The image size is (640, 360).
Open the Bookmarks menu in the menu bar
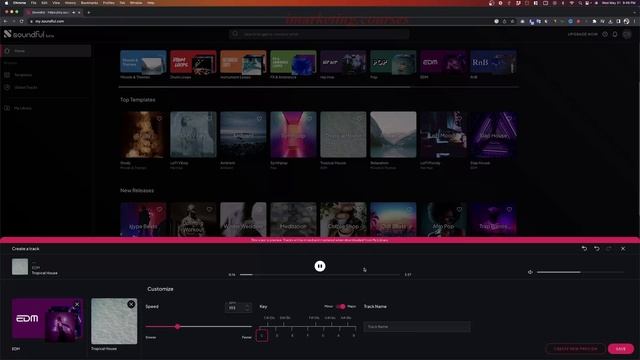pyautogui.click(x=89, y=3)
